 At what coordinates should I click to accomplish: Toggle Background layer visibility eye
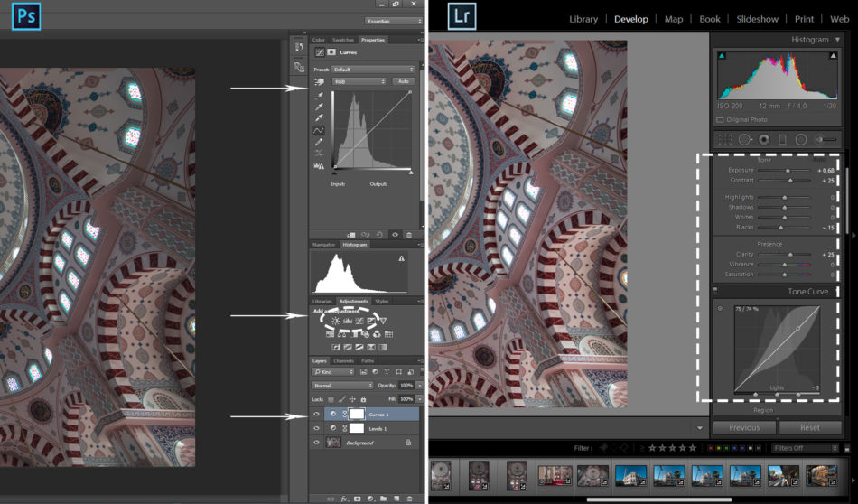(x=316, y=443)
